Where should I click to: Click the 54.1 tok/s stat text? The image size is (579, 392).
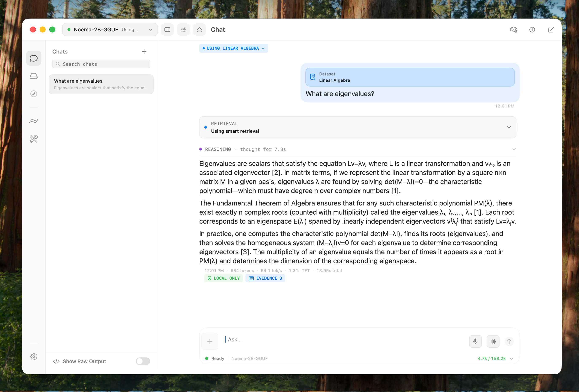pyautogui.click(x=271, y=271)
